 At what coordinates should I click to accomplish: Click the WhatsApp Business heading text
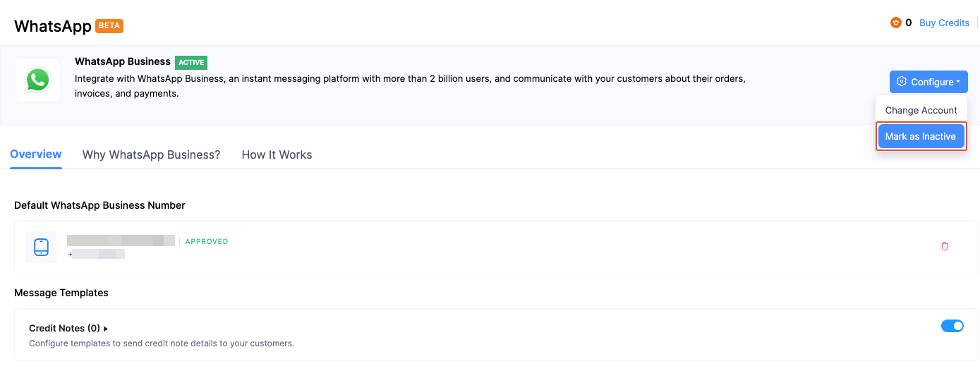pyautogui.click(x=123, y=61)
